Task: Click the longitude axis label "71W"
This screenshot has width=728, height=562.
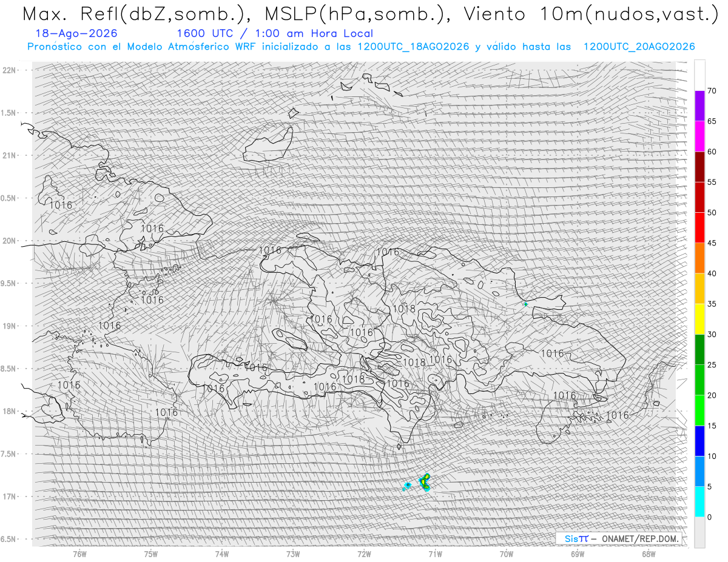Action: point(435,554)
